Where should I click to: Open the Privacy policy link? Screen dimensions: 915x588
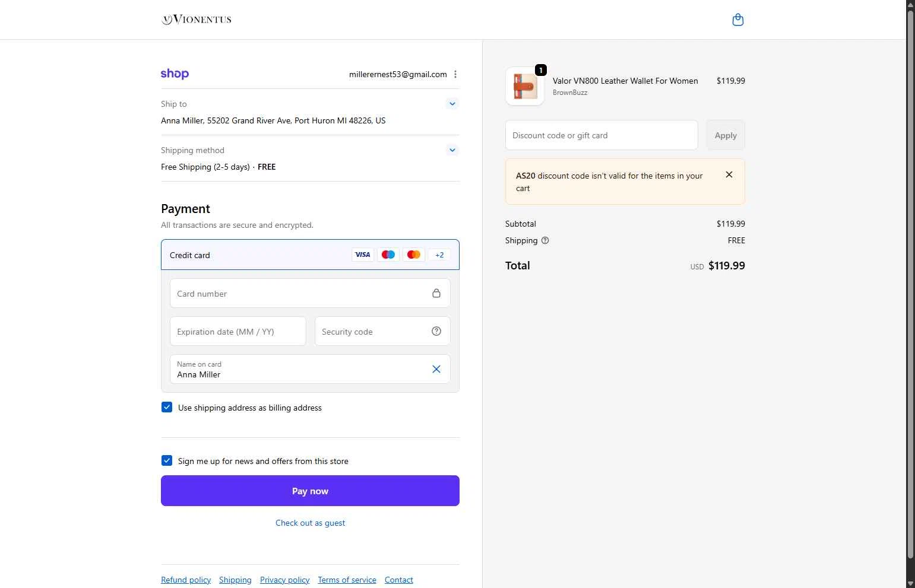285,580
